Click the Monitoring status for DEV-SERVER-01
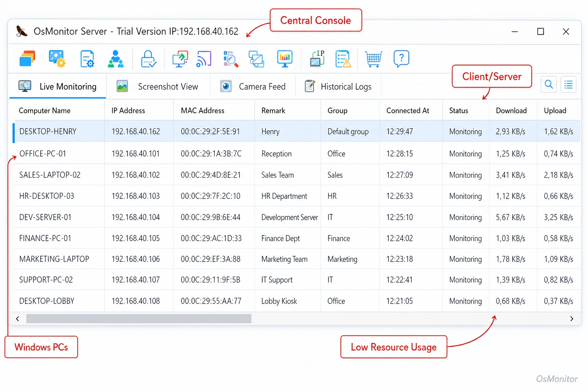The width and height of the screenshot is (588, 392). 465,217
